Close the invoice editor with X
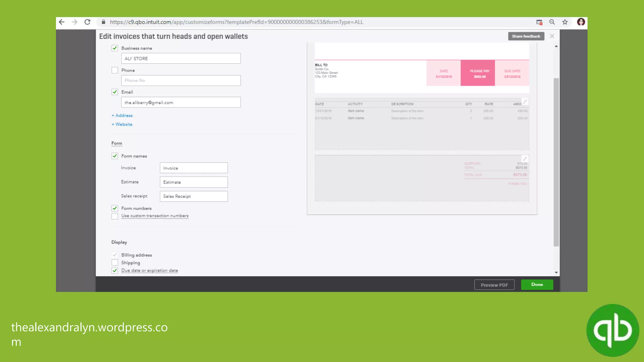The width and height of the screenshot is (644, 362). coord(552,36)
